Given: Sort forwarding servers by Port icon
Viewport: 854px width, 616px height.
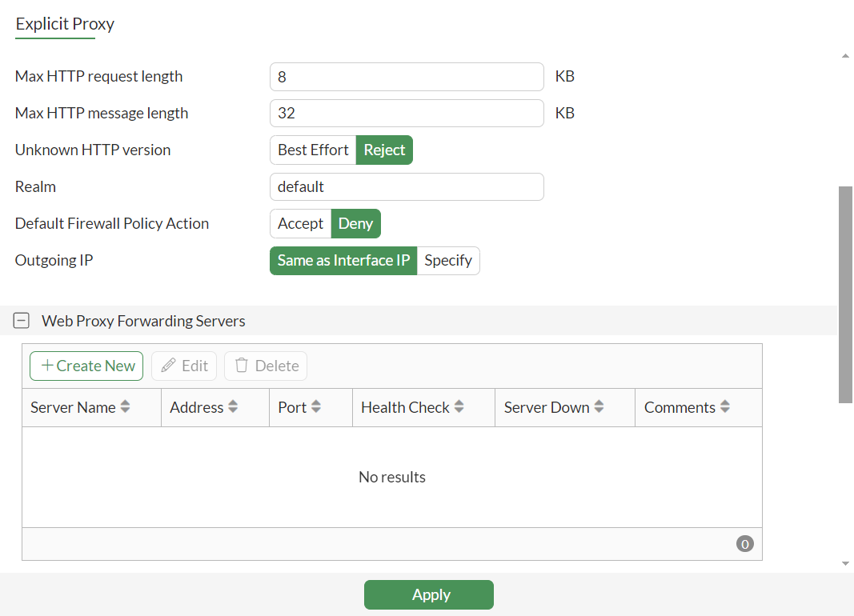Looking at the screenshot, I should [316, 407].
